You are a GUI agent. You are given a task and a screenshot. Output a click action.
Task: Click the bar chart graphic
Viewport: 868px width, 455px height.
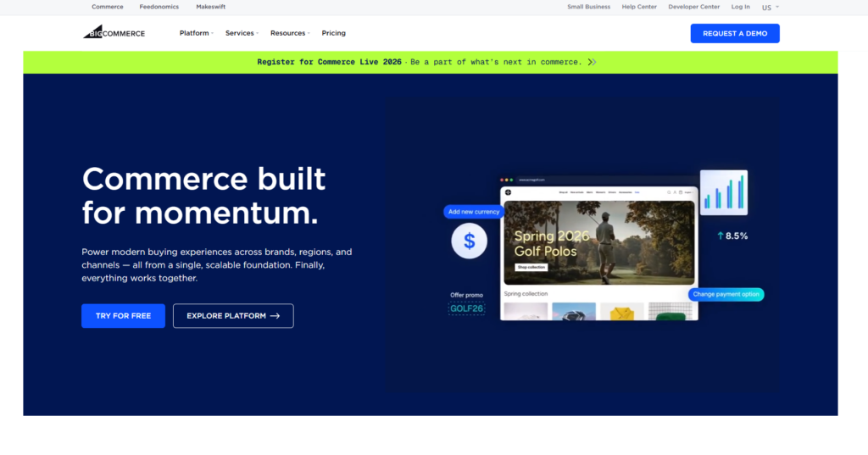click(724, 192)
